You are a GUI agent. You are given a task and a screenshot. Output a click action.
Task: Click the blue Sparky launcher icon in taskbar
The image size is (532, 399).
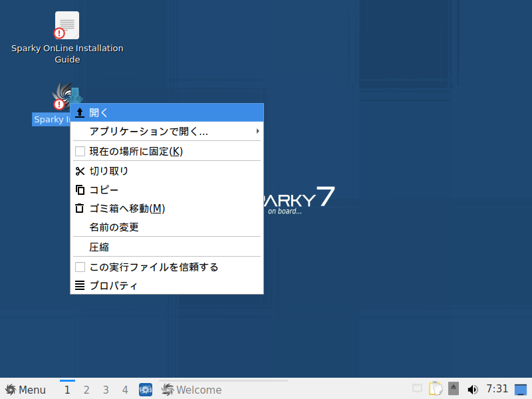coord(146,390)
